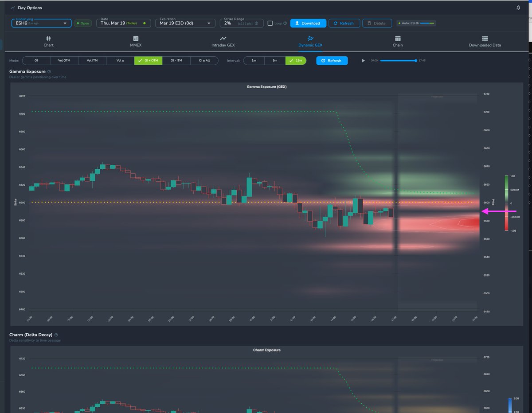This screenshot has width=532, height=413.
Task: Select OI + OTM mode
Action: click(148, 61)
